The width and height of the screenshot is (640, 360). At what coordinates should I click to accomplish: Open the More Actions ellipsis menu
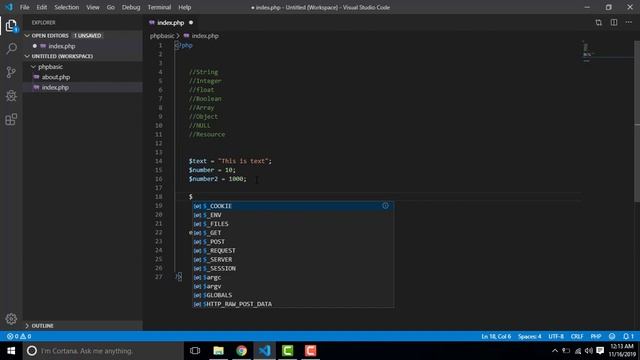629,23
